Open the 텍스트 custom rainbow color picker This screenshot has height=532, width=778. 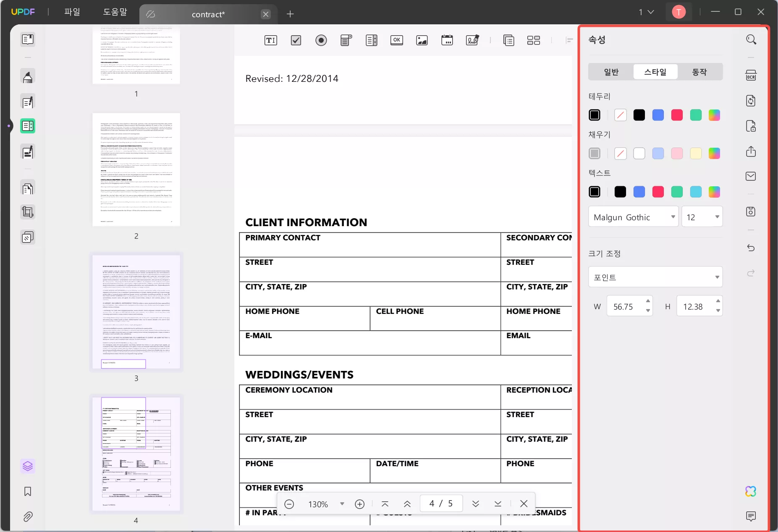pyautogui.click(x=714, y=192)
